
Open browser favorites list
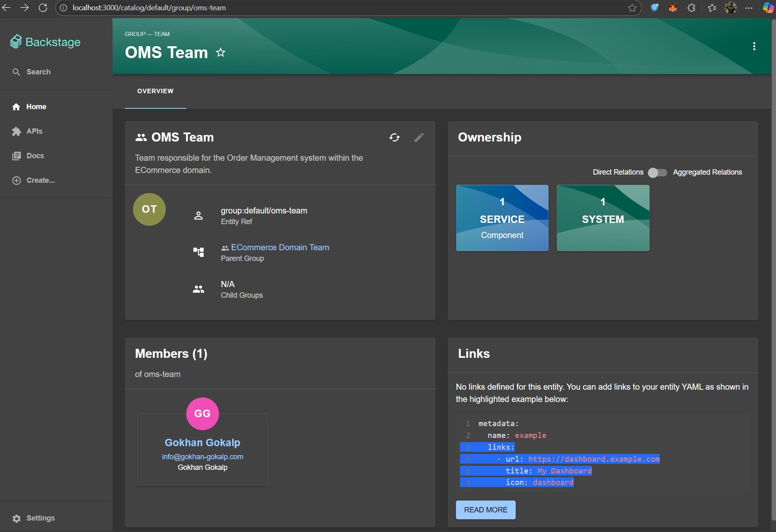pyautogui.click(x=712, y=8)
